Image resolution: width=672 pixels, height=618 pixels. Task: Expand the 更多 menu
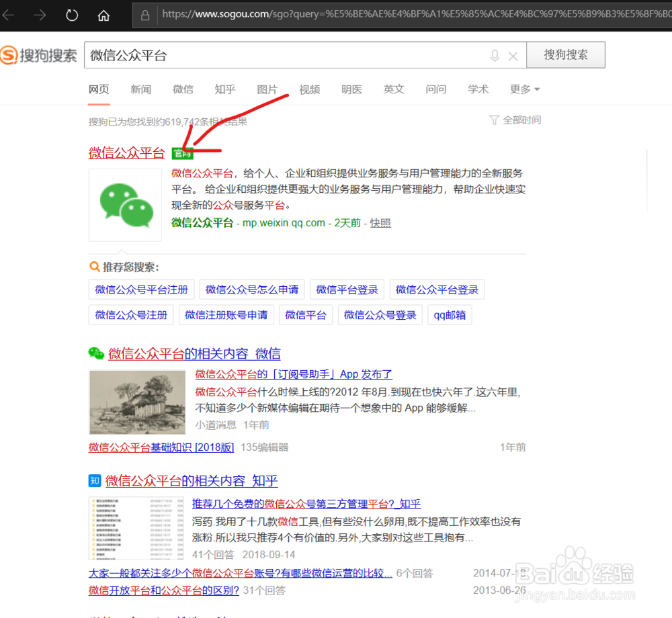pos(525,89)
